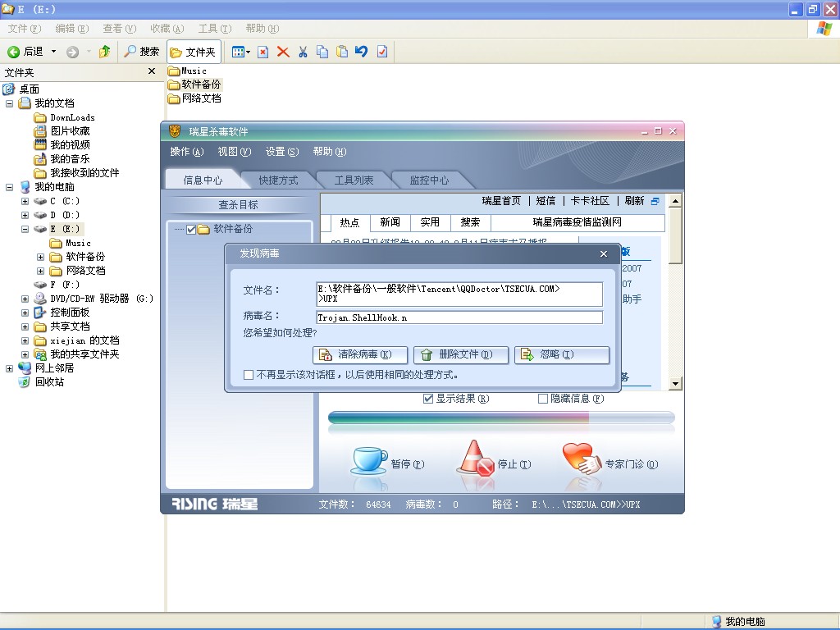The image size is (840, 630).
Task: Click the blue undo arrow icon
Action: [x=362, y=52]
